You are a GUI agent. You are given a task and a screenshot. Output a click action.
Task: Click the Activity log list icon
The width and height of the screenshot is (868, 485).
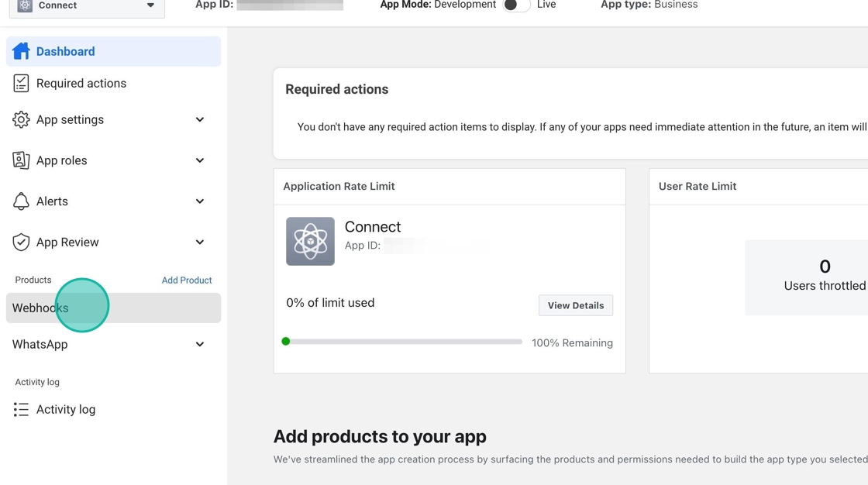[x=21, y=409]
